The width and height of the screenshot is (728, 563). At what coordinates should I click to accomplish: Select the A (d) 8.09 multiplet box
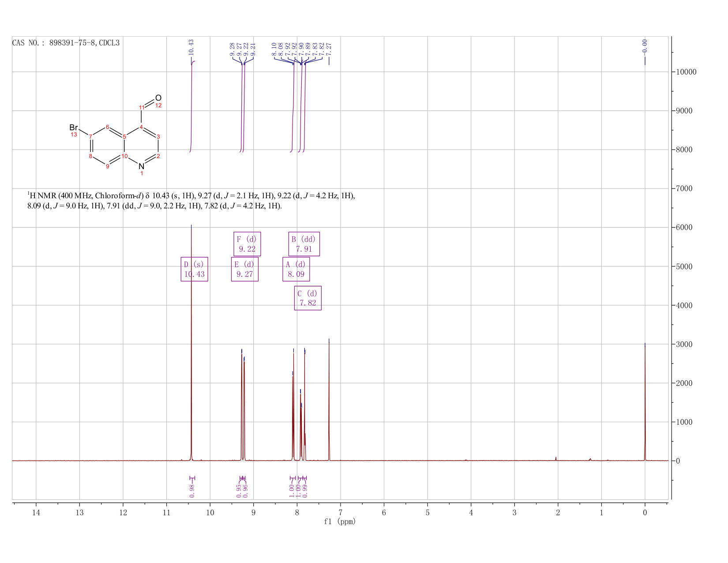click(x=296, y=269)
